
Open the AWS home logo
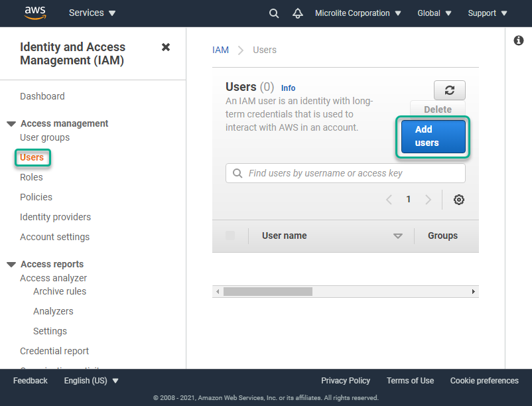[35, 13]
